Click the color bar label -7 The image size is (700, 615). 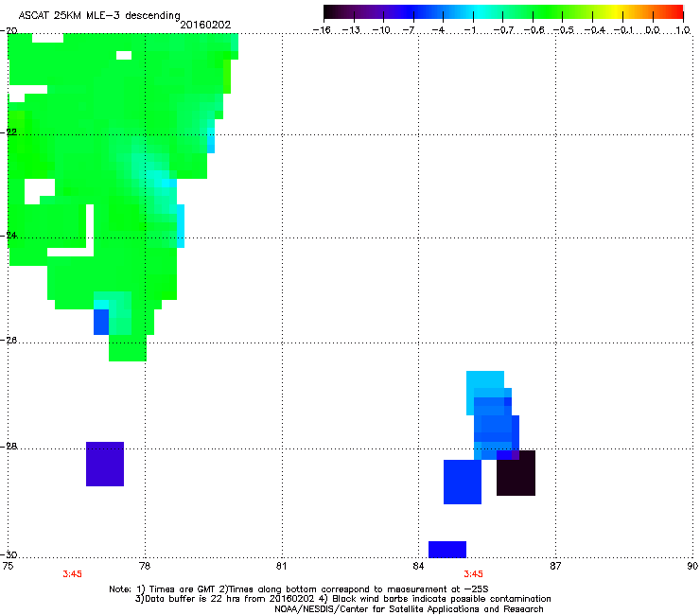(409, 30)
